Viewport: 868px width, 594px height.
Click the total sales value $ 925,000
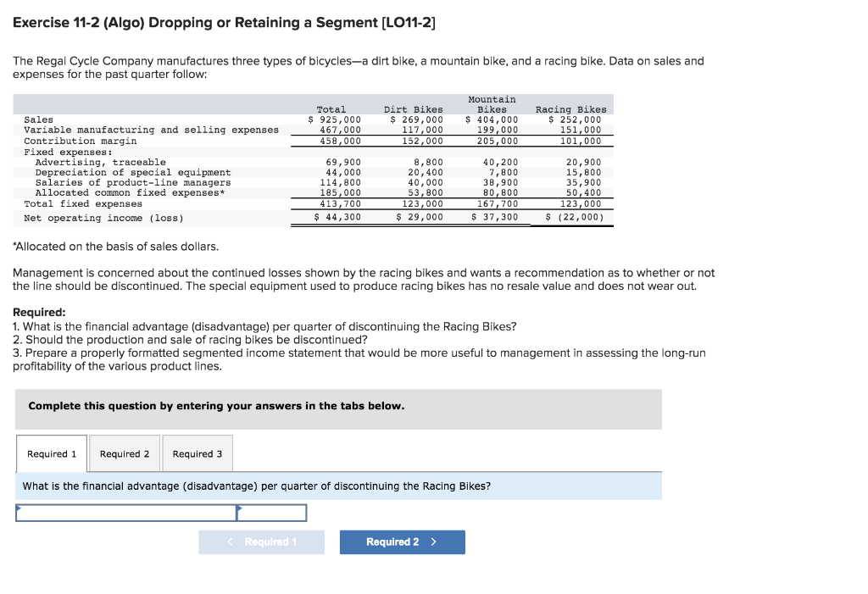[334, 119]
